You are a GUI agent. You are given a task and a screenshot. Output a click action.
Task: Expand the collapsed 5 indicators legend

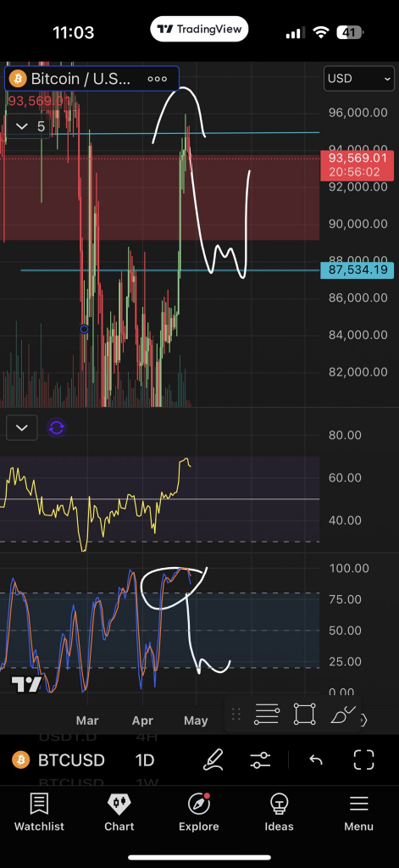(x=30, y=126)
